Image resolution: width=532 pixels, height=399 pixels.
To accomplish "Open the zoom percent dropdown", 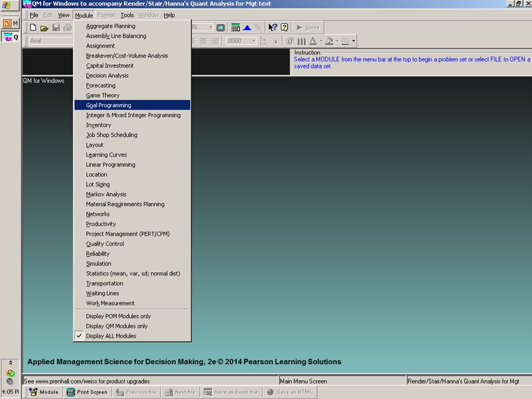I will [211, 27].
